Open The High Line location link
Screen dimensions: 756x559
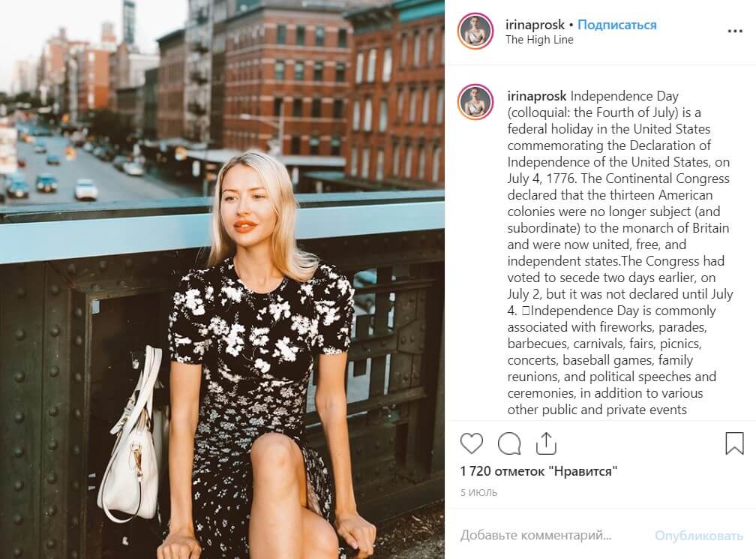click(x=539, y=40)
